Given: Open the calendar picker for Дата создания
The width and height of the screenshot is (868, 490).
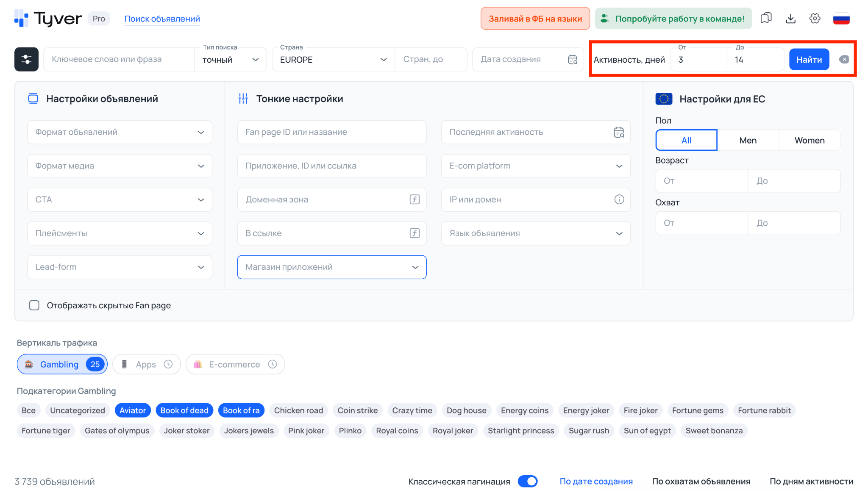Looking at the screenshot, I should 572,59.
